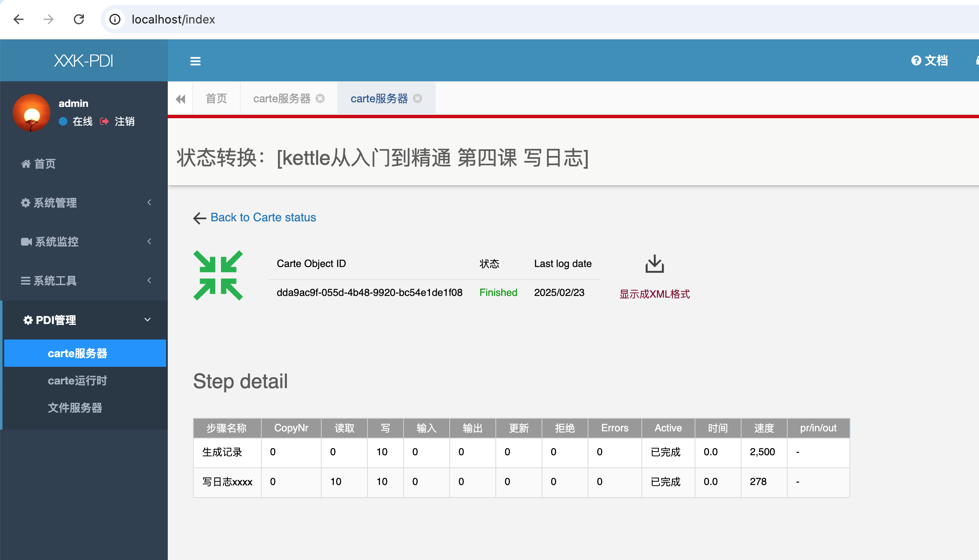979x560 pixels.
Task: Click 显示成XML格式 link
Action: click(x=654, y=294)
